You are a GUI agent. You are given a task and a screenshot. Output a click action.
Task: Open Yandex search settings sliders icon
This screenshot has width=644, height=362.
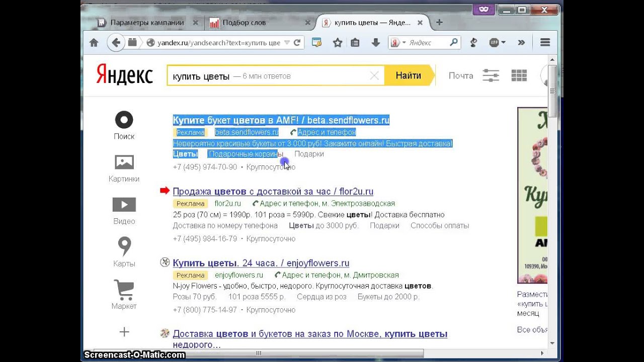[x=491, y=75]
